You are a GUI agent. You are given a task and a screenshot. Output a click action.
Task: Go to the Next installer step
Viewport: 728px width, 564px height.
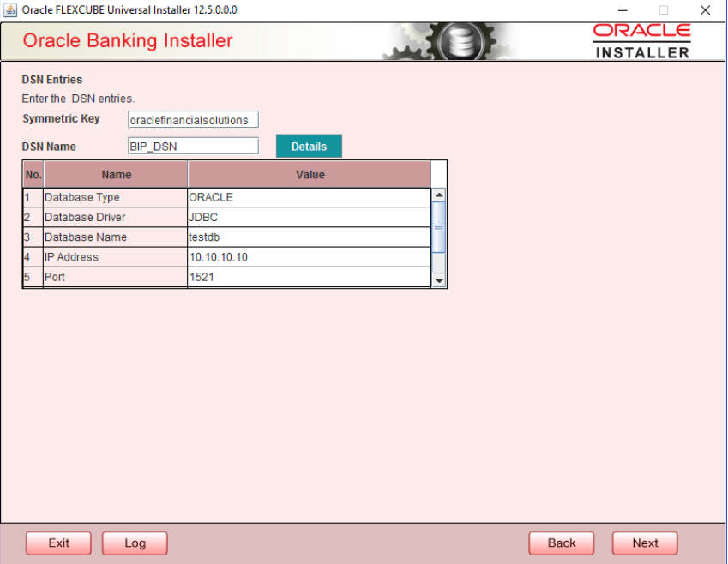[645, 543]
